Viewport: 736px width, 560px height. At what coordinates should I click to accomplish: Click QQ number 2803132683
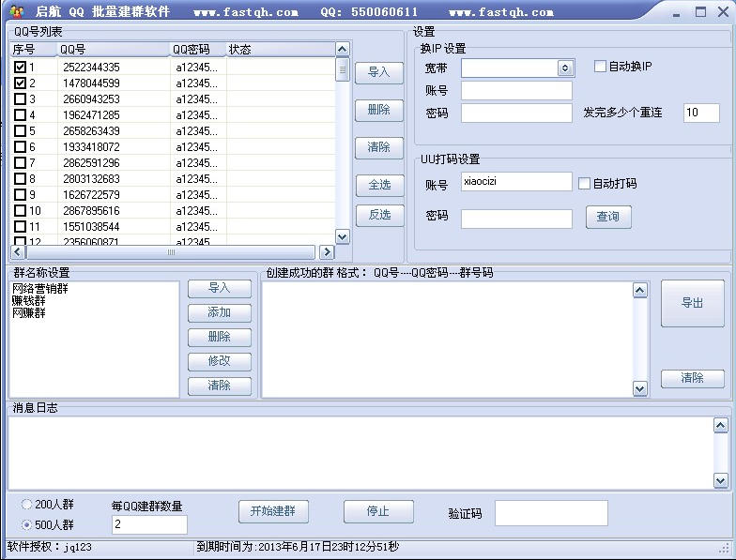[x=92, y=179]
